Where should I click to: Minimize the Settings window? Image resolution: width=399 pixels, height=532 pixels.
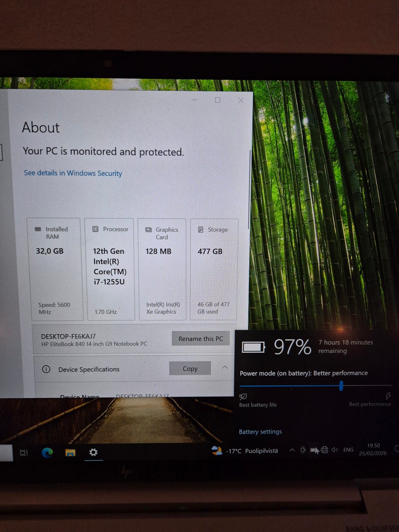click(x=195, y=100)
